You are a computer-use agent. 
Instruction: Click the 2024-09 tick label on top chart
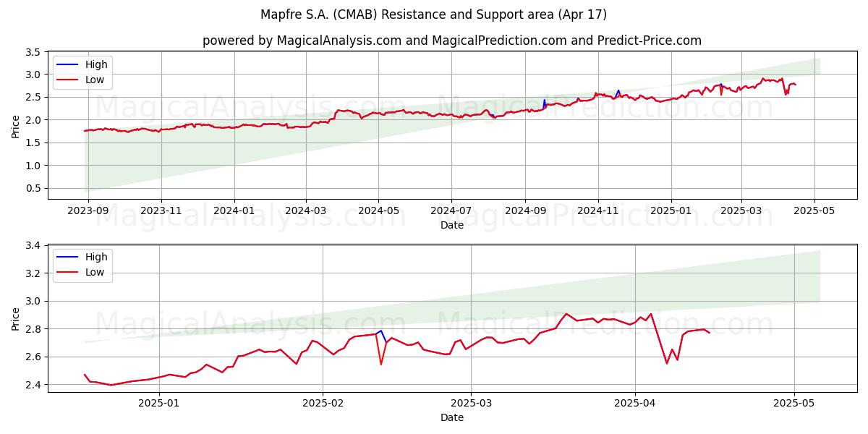525,211
